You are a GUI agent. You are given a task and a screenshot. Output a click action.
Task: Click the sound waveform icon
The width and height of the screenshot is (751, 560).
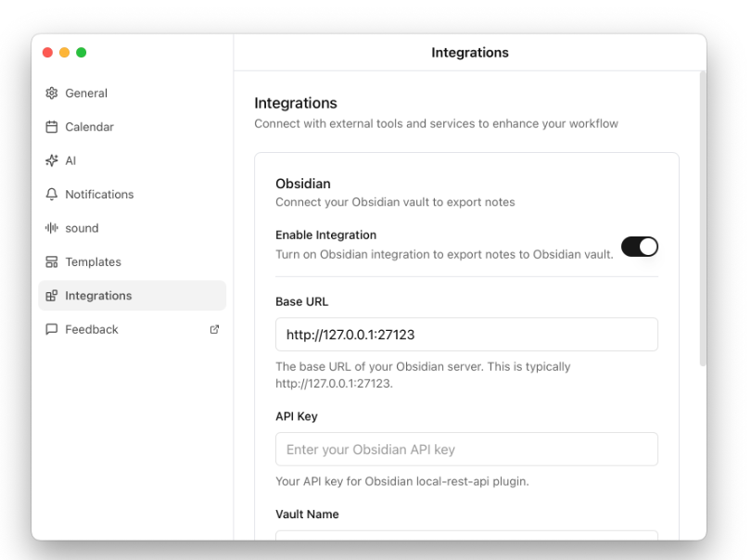click(x=51, y=228)
